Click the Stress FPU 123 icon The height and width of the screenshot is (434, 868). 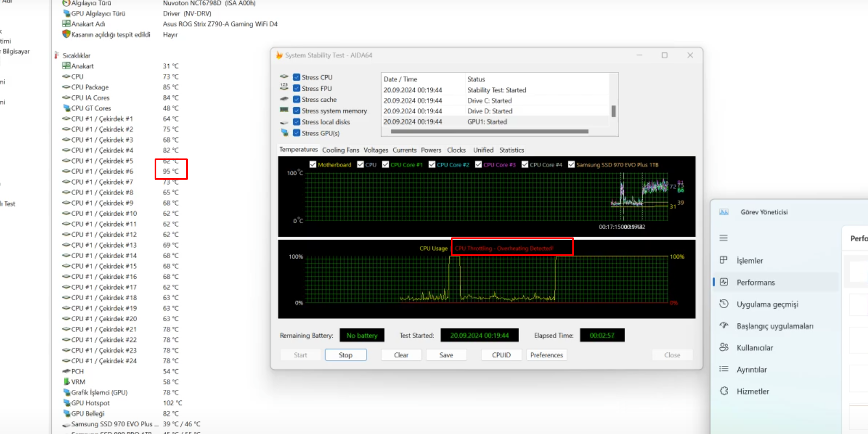pos(284,87)
